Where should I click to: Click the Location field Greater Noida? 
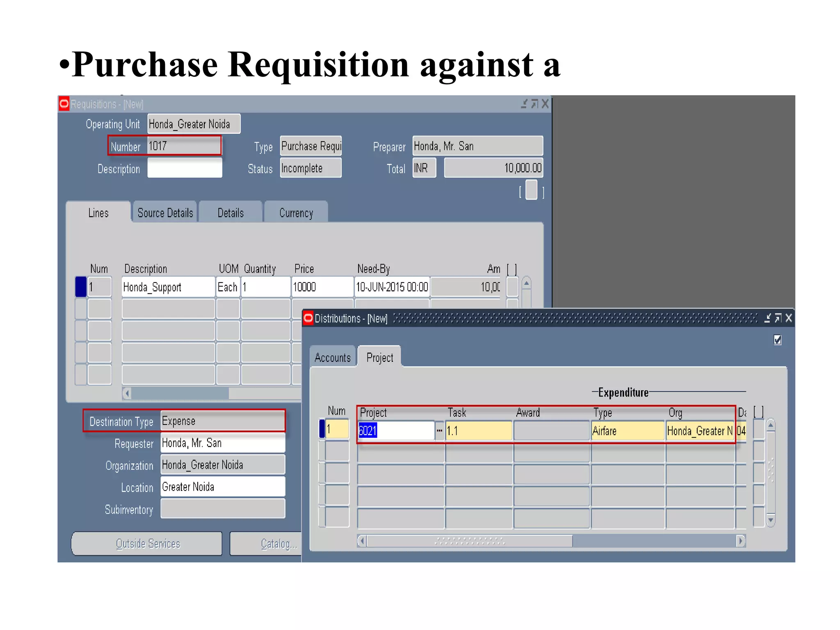223,487
